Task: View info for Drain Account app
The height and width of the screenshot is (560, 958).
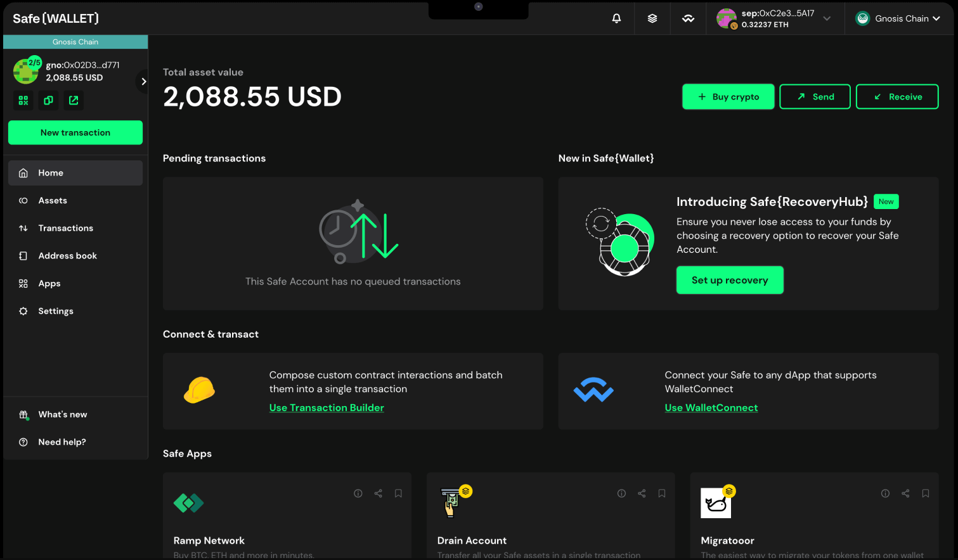Action: (621, 493)
